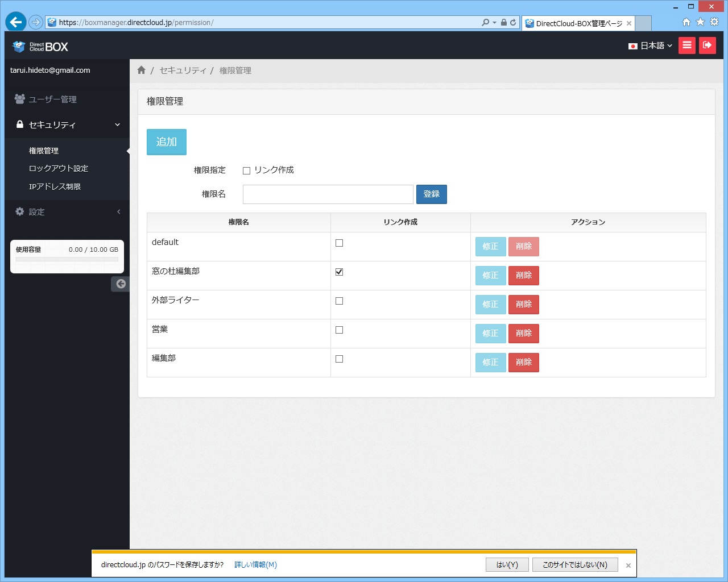Click 削除 for the default row
The image size is (728, 582).
click(x=524, y=247)
